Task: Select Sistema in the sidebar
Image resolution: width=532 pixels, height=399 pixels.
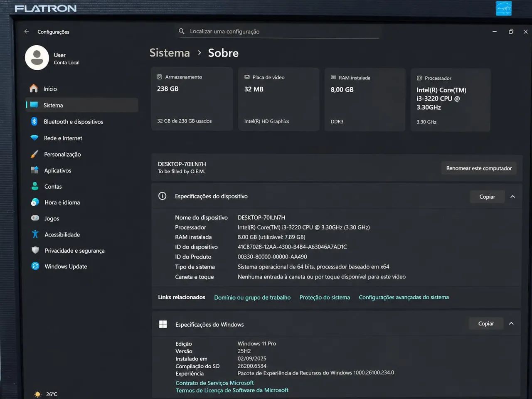Action: [x=82, y=105]
